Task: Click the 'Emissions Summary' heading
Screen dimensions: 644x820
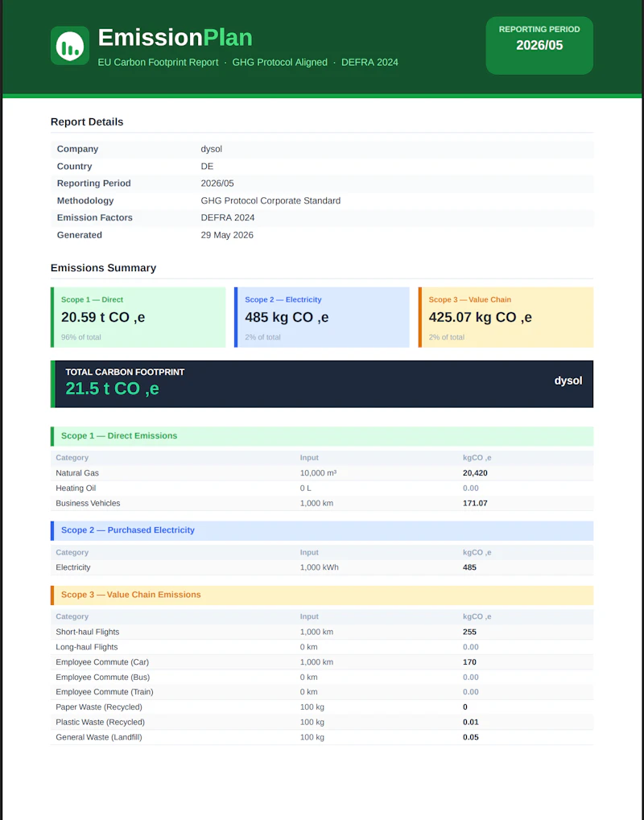Action: (x=104, y=268)
